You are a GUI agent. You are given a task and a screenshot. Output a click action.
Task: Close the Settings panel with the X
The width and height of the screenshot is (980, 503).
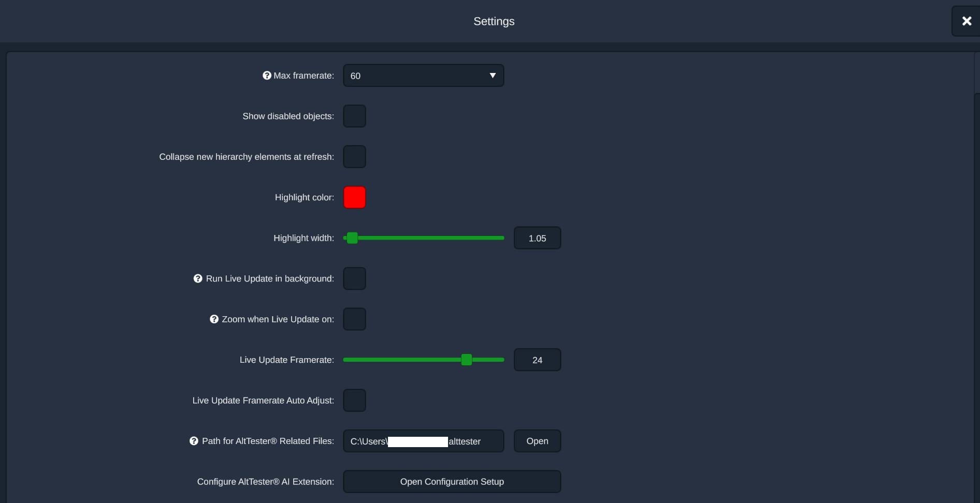966,21
